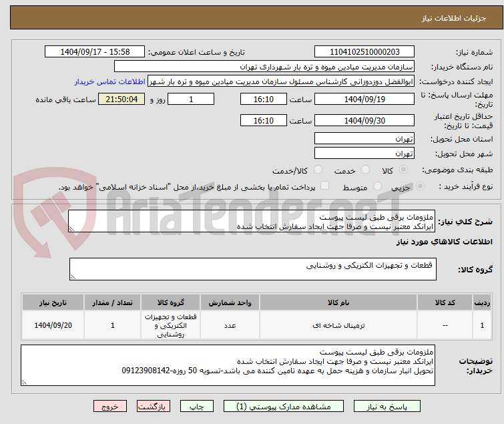The height and width of the screenshot is (424, 504).
Task: Toggle the اسناد خزانه اسلامی payment checkbox
Action: tap(325, 185)
